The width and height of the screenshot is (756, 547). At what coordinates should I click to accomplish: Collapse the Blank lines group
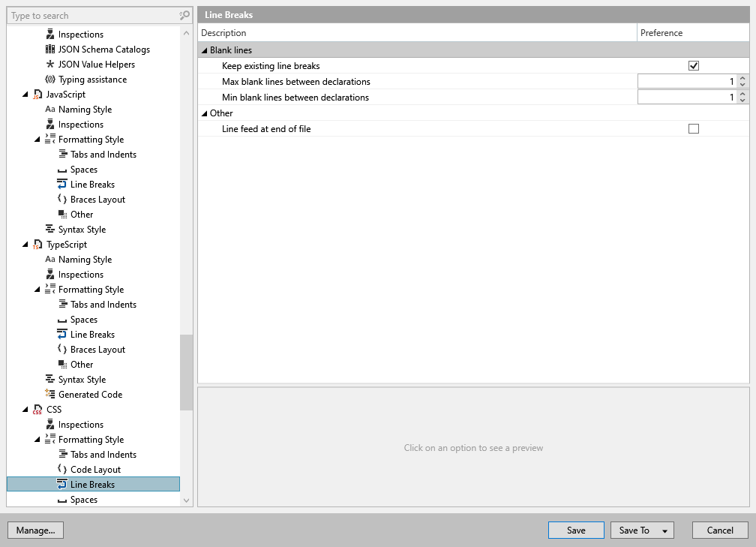pyautogui.click(x=205, y=50)
